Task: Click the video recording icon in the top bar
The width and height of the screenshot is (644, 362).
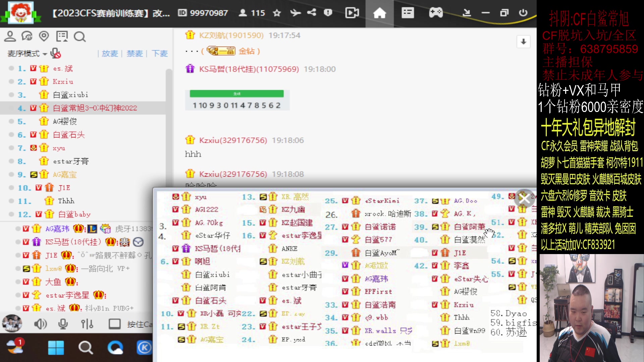Action: [352, 13]
